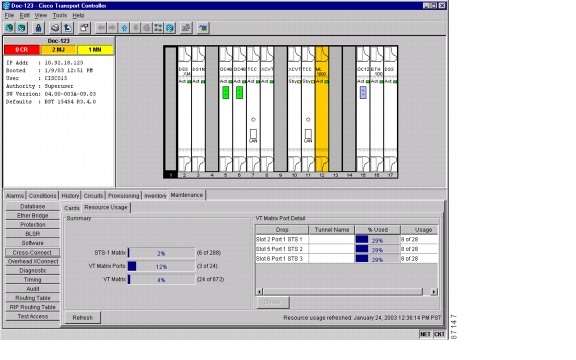Select the Overhead XConnect side button
This screenshot has height=360, width=576.
(33, 262)
